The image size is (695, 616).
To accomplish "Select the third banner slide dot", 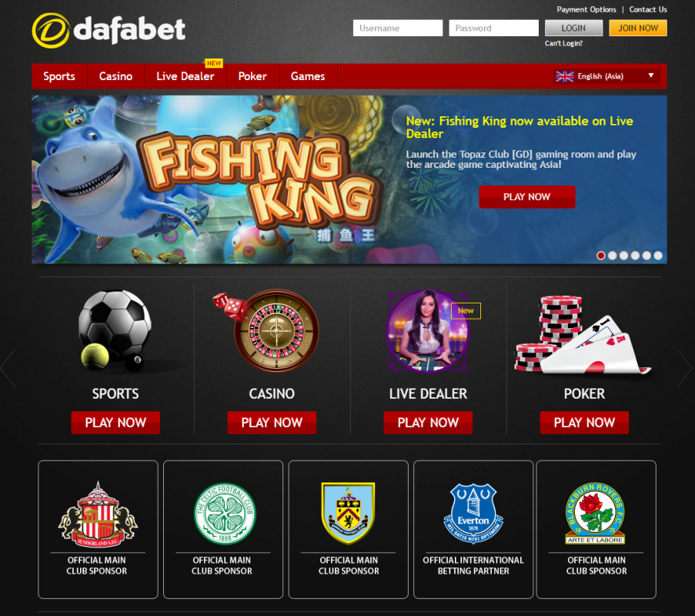I will point(623,256).
